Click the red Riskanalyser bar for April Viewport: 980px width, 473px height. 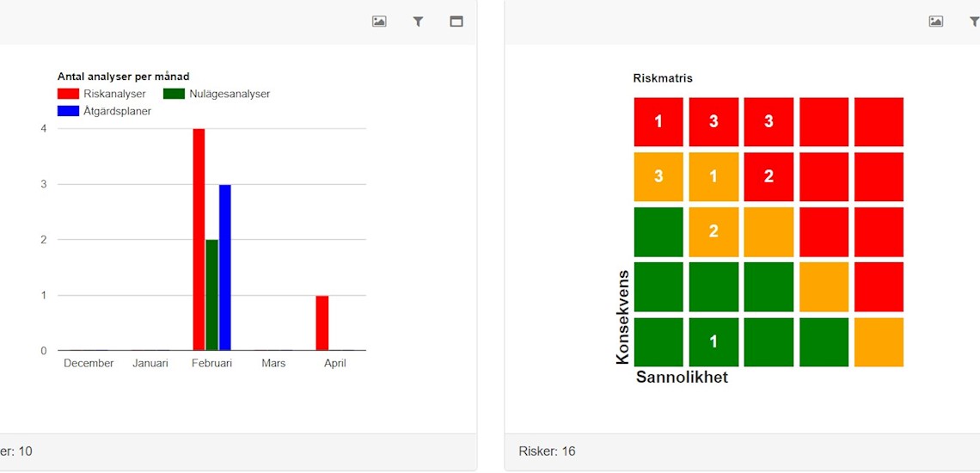[322, 322]
